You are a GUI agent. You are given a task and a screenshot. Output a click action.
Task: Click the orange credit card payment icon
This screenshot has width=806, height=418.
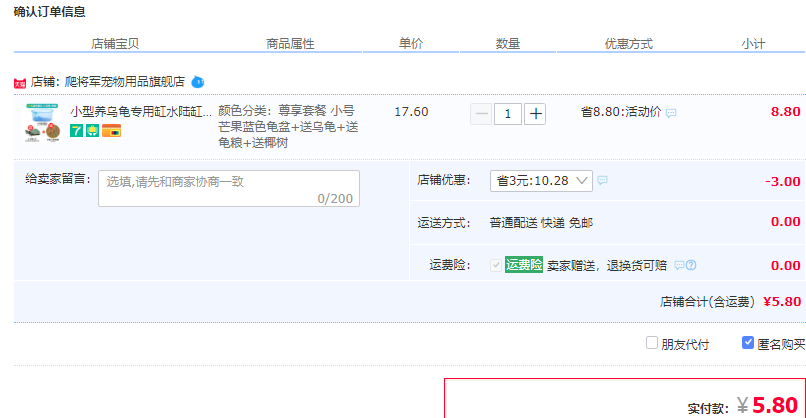(x=112, y=131)
